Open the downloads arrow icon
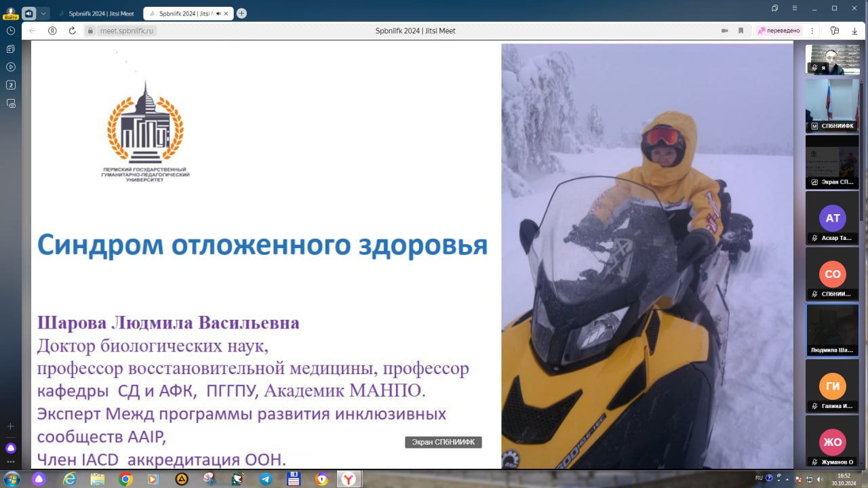 coord(854,30)
